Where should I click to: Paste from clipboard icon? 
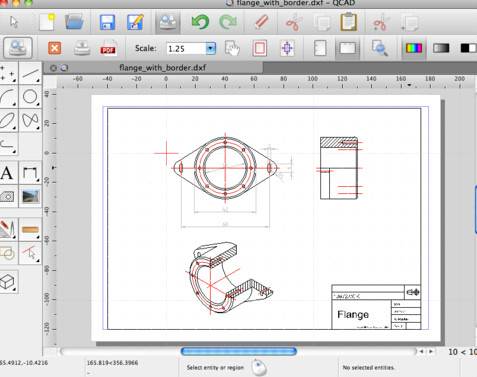(x=349, y=22)
